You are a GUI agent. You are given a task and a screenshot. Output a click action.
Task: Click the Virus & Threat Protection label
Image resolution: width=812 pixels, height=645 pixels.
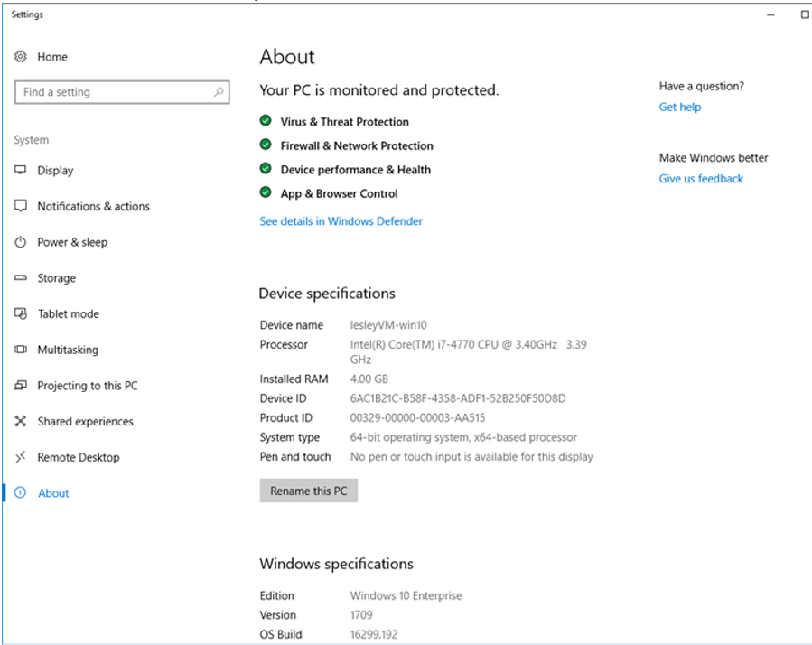(x=344, y=122)
